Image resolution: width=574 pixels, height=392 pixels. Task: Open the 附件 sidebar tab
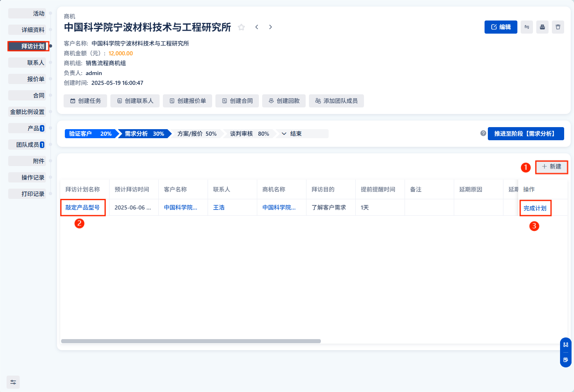(x=27, y=161)
